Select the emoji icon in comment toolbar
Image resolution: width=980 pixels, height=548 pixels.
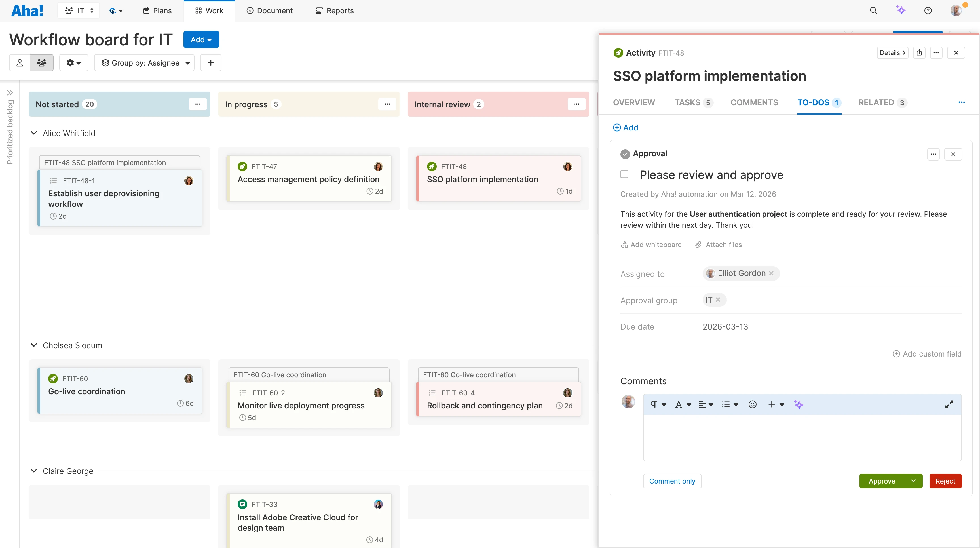click(x=752, y=404)
